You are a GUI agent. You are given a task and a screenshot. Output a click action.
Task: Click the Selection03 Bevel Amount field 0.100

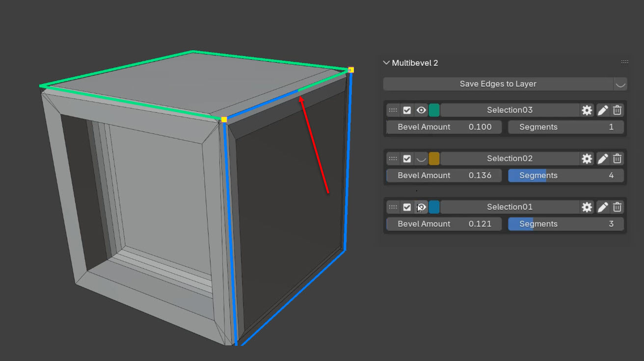444,127
